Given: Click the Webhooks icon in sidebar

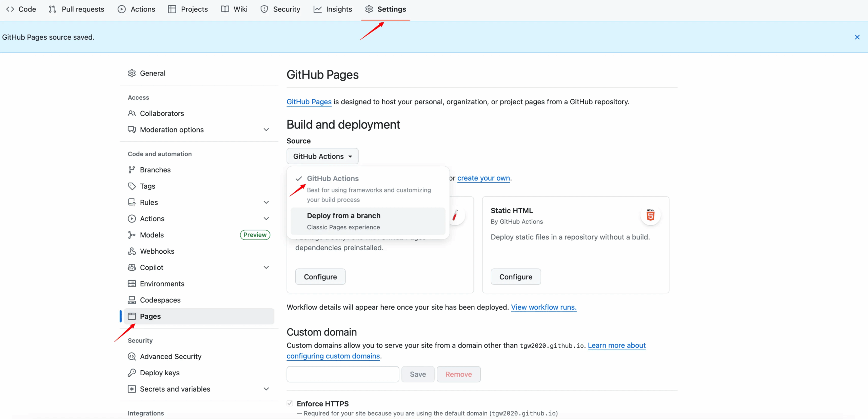Looking at the screenshot, I should pos(132,251).
